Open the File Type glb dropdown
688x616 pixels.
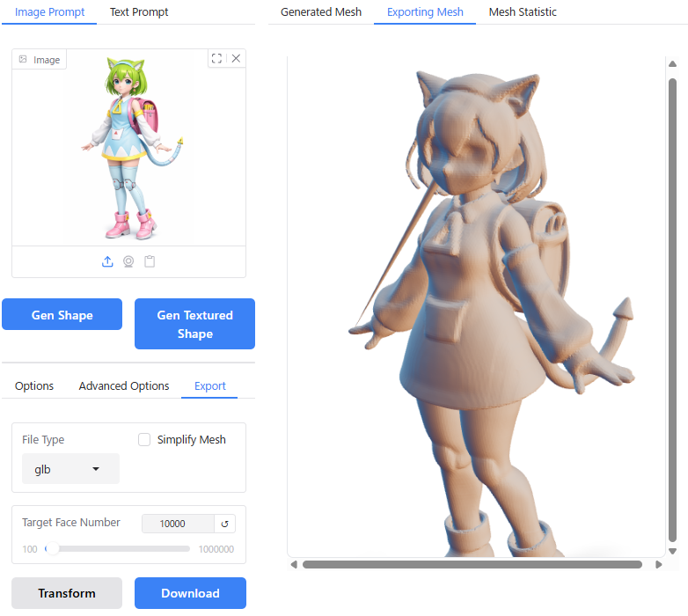70,469
